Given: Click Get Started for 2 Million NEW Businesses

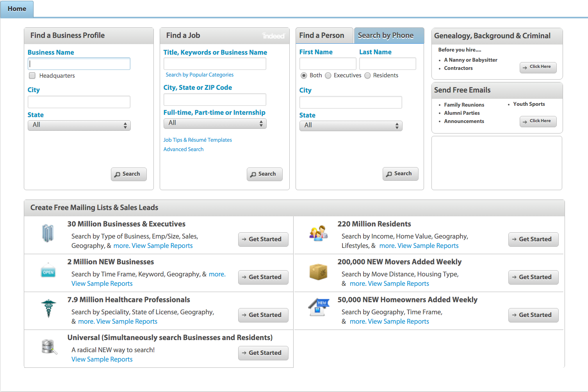Looking at the screenshot, I should point(263,277).
